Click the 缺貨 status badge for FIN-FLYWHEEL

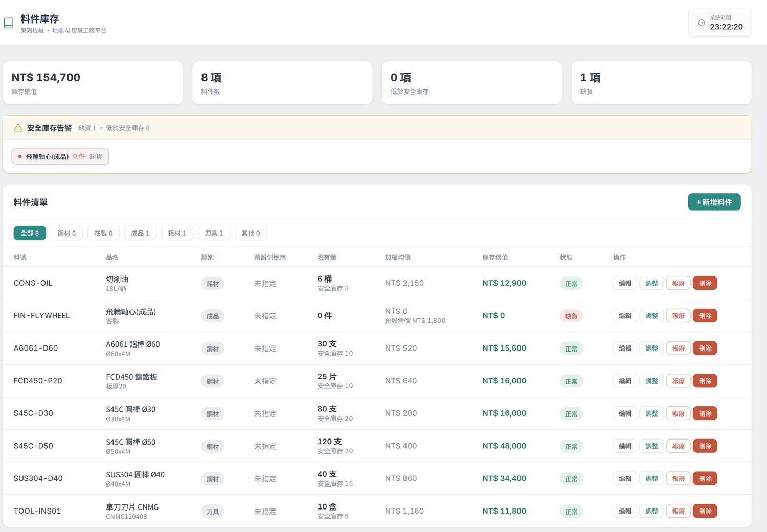(571, 316)
